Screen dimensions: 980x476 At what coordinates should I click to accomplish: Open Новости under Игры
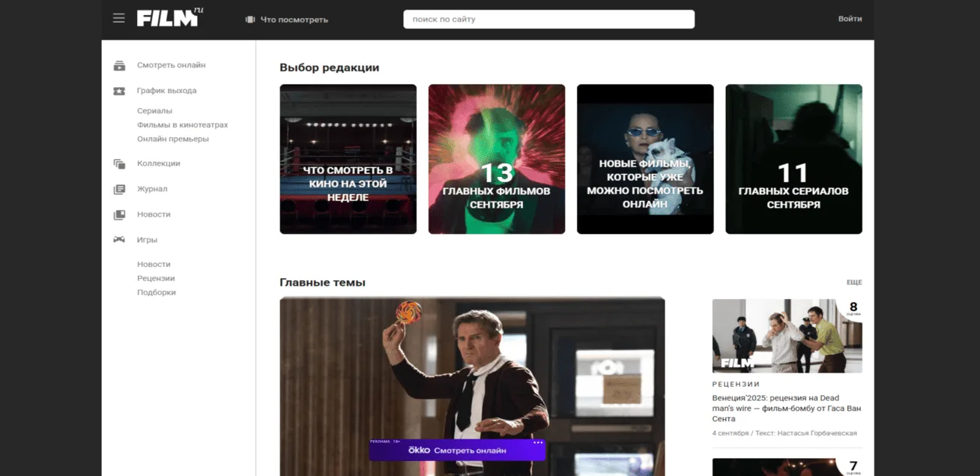tap(154, 265)
